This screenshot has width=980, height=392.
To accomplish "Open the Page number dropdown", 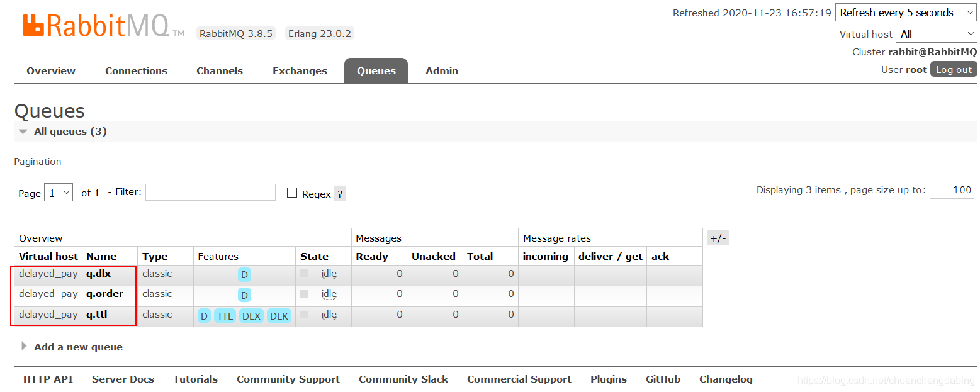I will point(59,193).
